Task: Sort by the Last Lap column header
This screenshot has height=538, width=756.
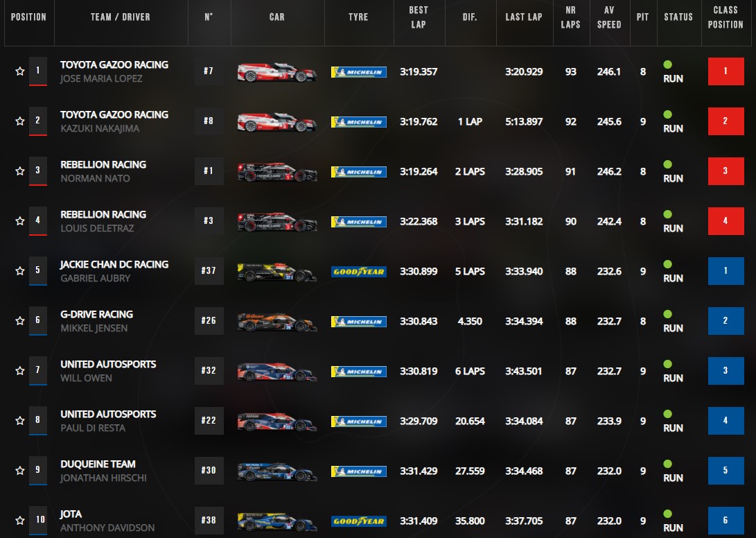Action: coord(524,17)
